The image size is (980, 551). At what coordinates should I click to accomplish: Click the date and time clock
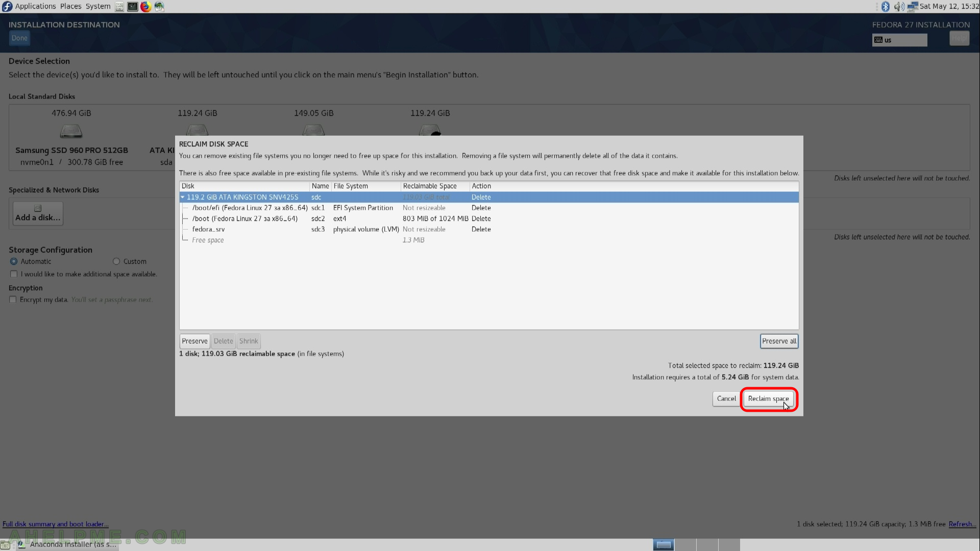click(x=949, y=6)
